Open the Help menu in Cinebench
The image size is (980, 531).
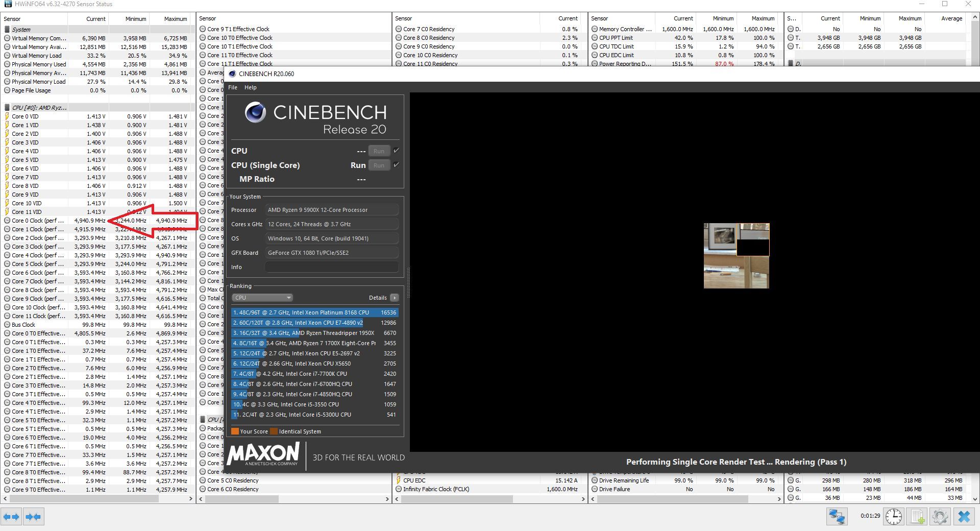(x=250, y=87)
